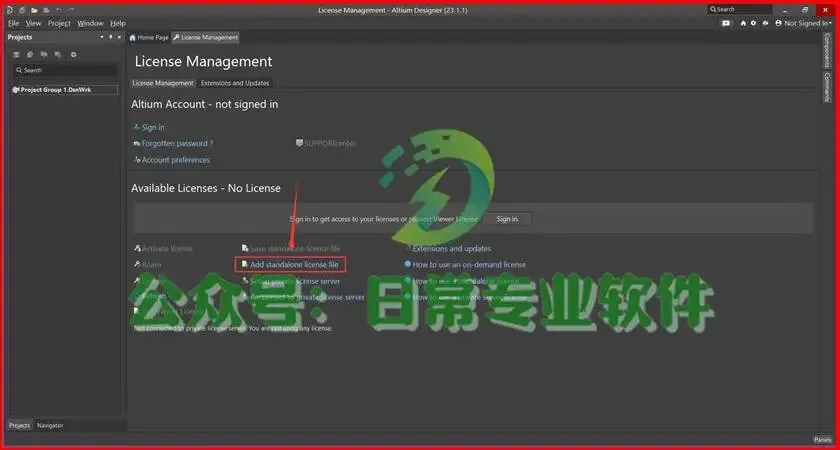840x450 pixels.
Task: Click third icon in Projects panel toolbar
Action: (44, 55)
